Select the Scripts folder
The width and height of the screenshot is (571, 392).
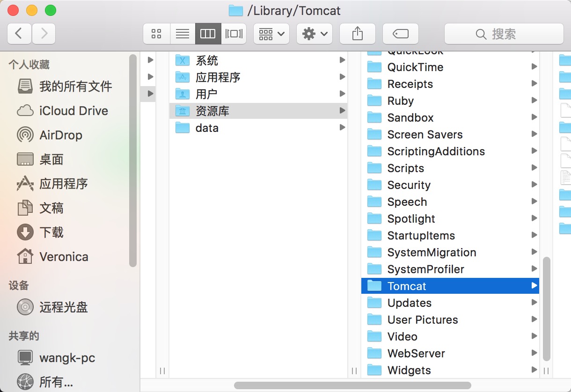click(450, 168)
